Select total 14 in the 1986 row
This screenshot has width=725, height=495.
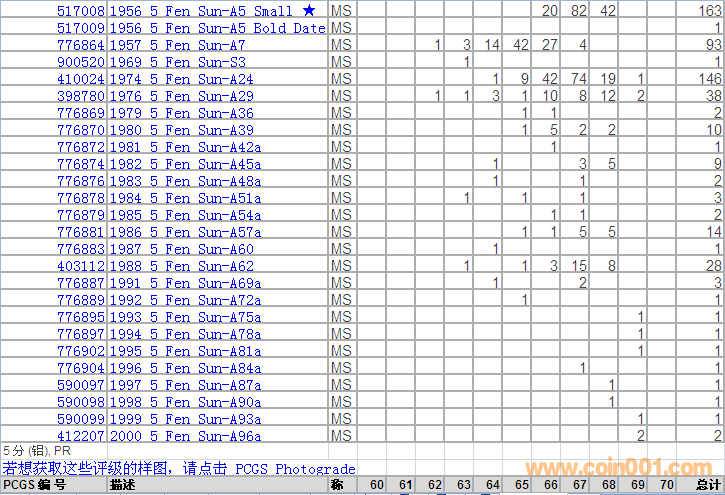coord(713,232)
